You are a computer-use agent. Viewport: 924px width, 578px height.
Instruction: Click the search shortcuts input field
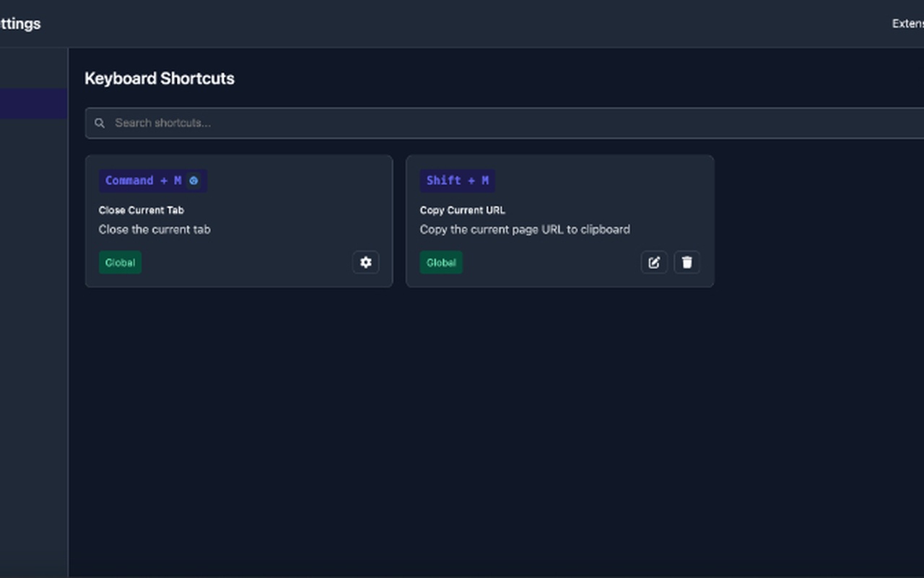coord(289,122)
